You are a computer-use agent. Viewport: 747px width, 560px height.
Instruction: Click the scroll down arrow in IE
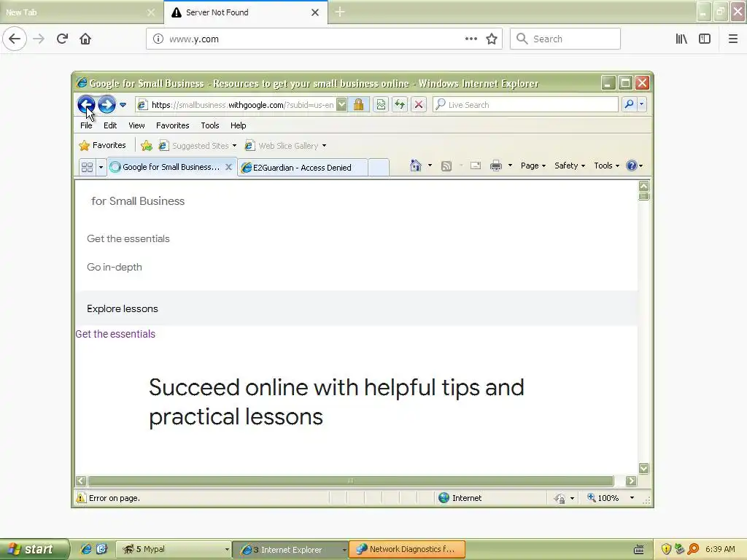coord(643,469)
